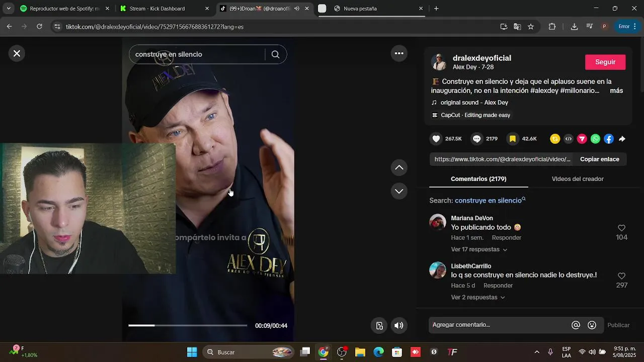Viewport: 644px width, 362px height.
Task: Reply to Mariana DeVon's comment with Responder
Action: click(x=506, y=238)
